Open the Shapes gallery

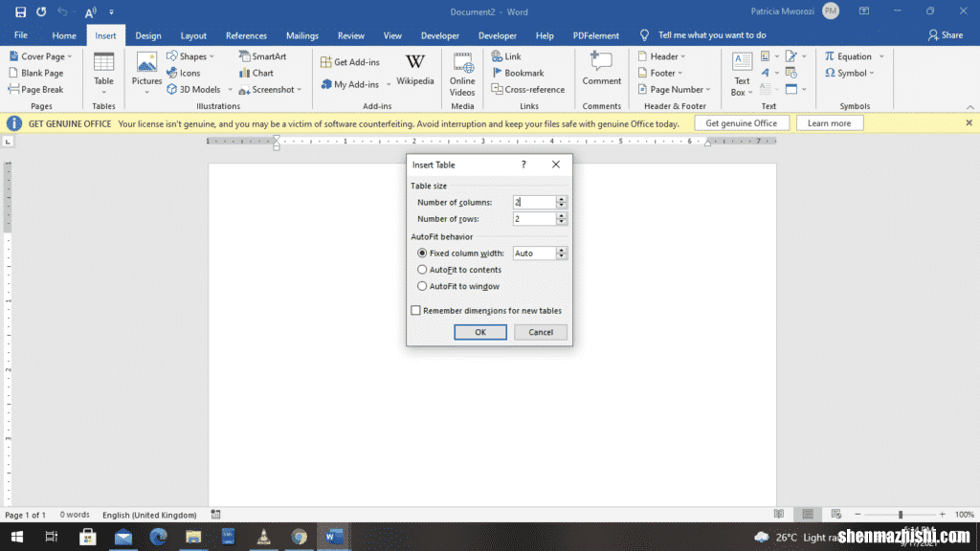tap(190, 56)
